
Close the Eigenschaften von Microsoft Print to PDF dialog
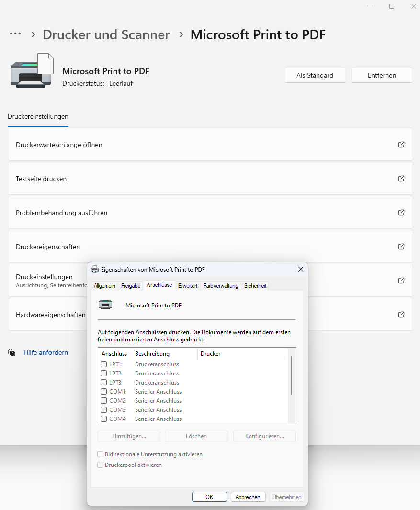(301, 269)
